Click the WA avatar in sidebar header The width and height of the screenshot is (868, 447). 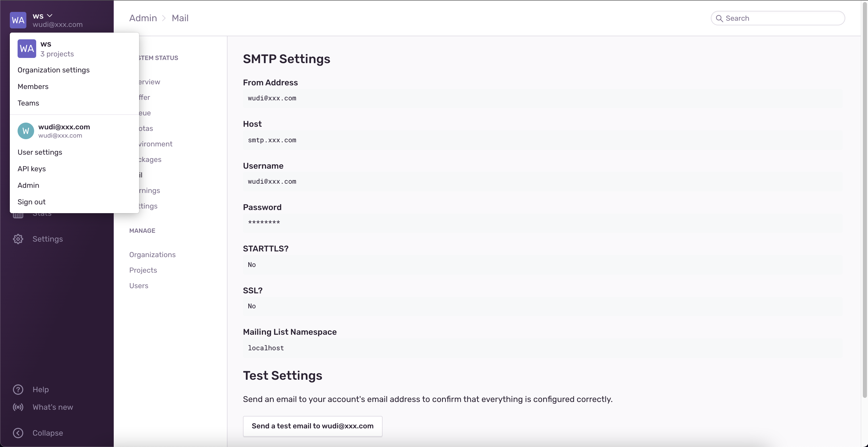pyautogui.click(x=18, y=20)
